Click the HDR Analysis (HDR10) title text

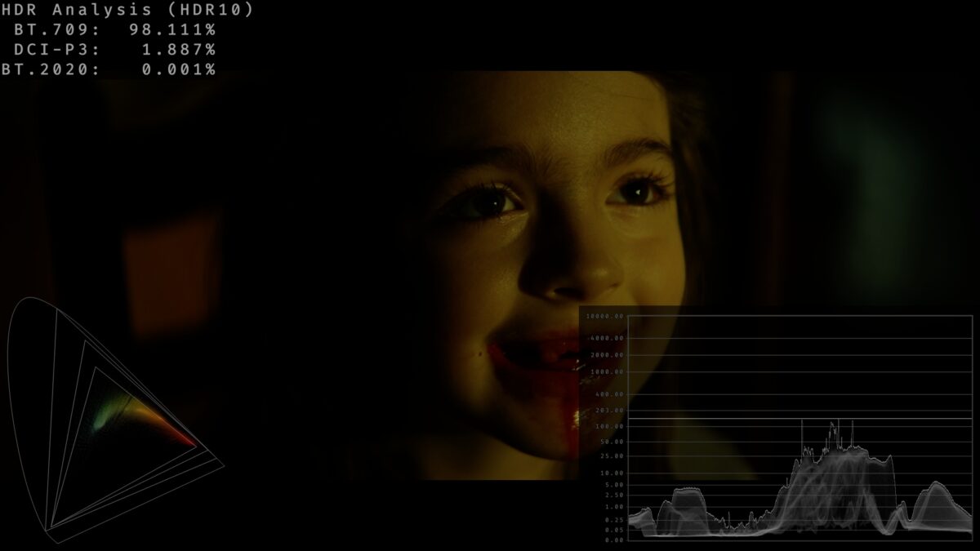click(x=127, y=11)
